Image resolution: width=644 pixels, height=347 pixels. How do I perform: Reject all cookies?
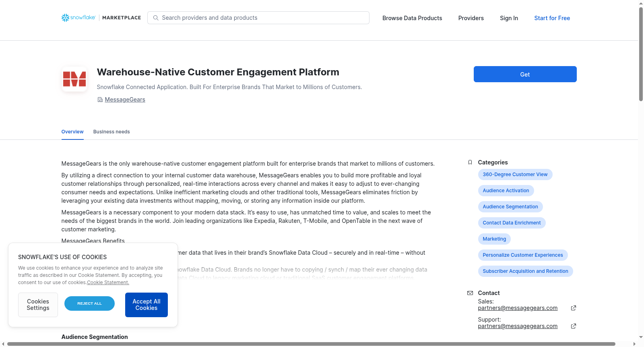pyautogui.click(x=89, y=303)
